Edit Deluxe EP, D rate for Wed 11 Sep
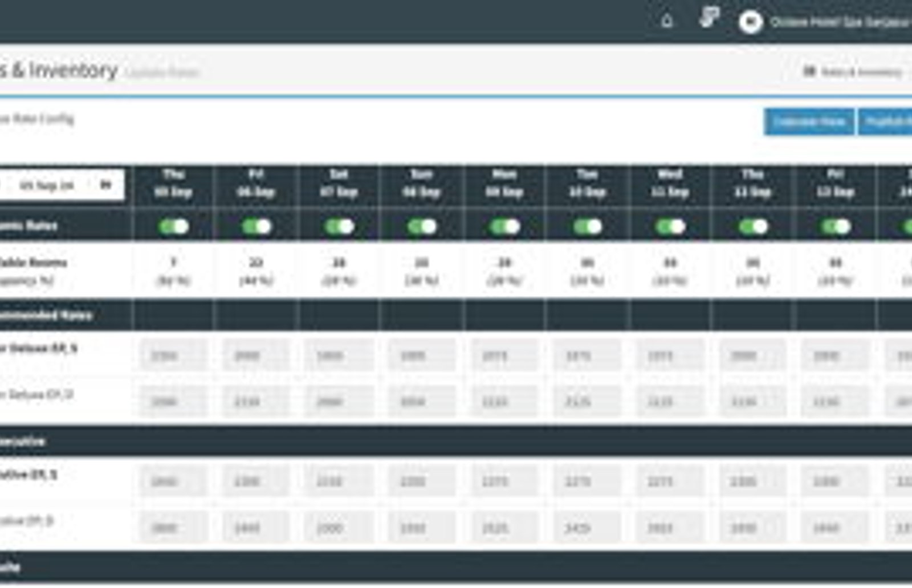This screenshot has height=588, width=912. (x=670, y=401)
